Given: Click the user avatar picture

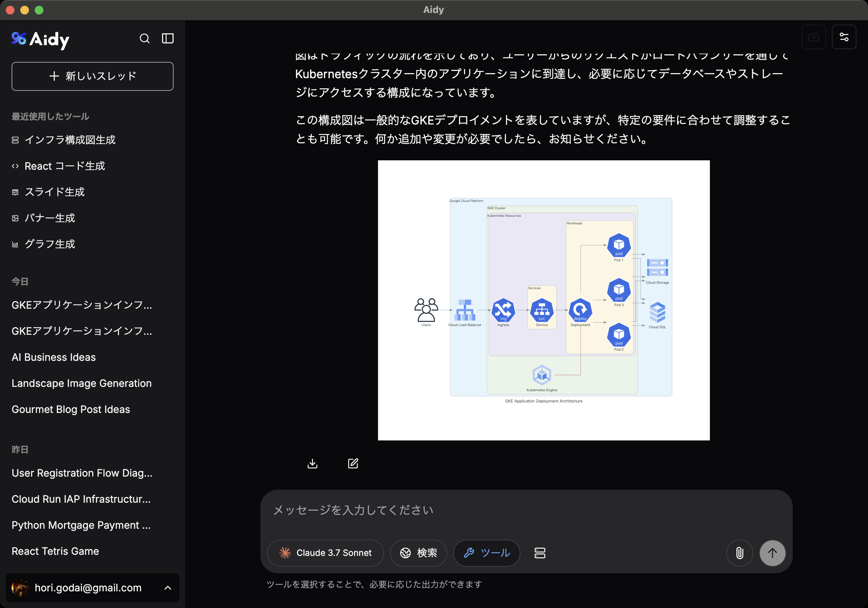Looking at the screenshot, I should tap(20, 588).
